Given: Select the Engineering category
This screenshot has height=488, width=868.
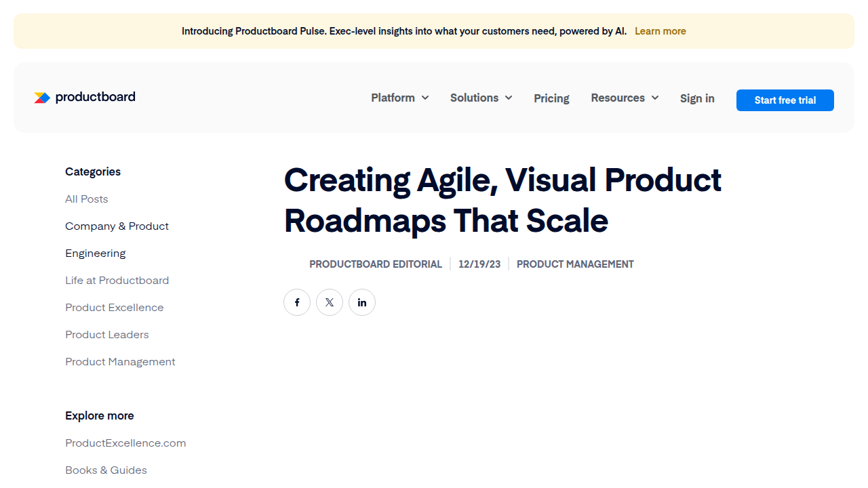Looking at the screenshot, I should coord(96,253).
